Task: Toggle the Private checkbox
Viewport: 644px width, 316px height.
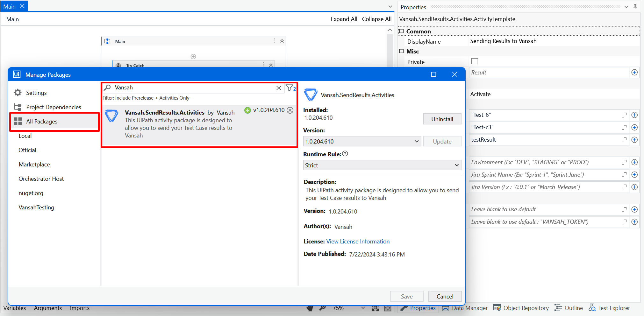Action: click(475, 61)
